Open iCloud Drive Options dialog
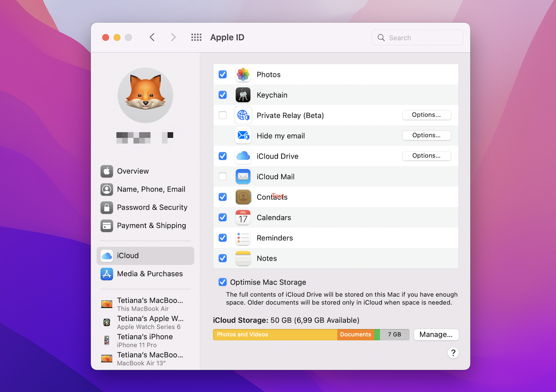Screen dimensions: 556x392 pyautogui.click(x=426, y=156)
